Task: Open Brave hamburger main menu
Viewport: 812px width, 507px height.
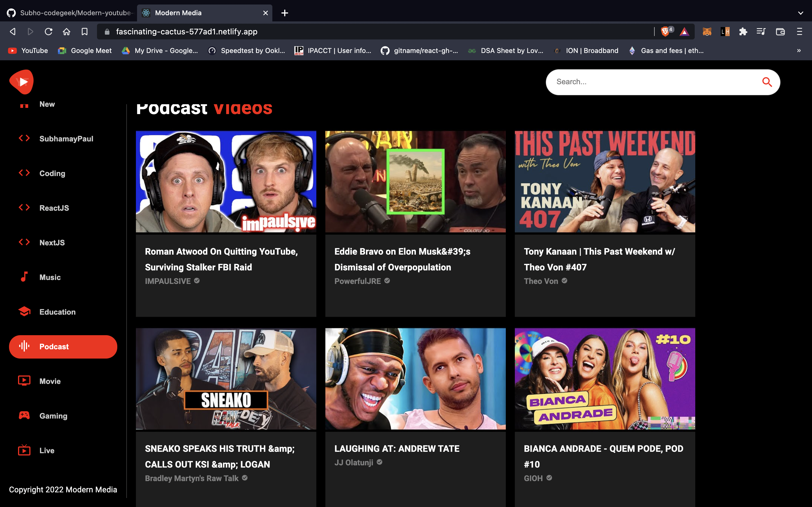Action: tap(800, 32)
